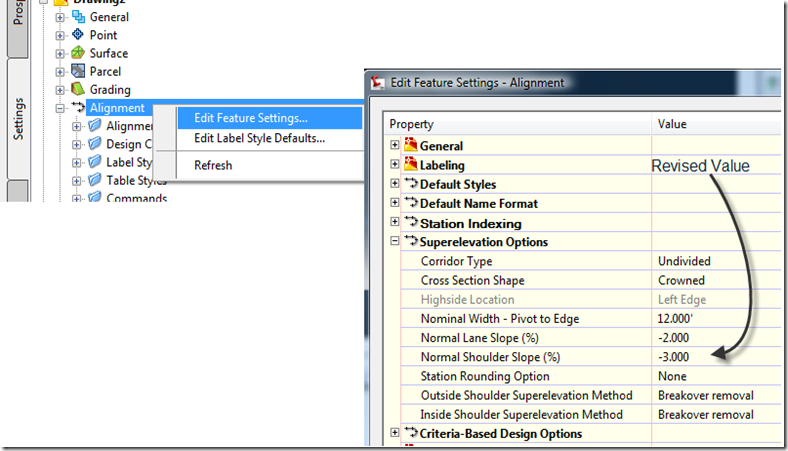Image resolution: width=788 pixels, height=451 pixels.
Task: Expand the Surface node in tree
Action: (x=60, y=54)
